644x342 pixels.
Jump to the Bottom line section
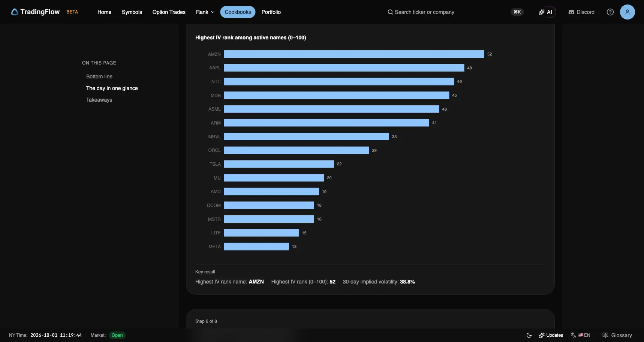click(99, 76)
